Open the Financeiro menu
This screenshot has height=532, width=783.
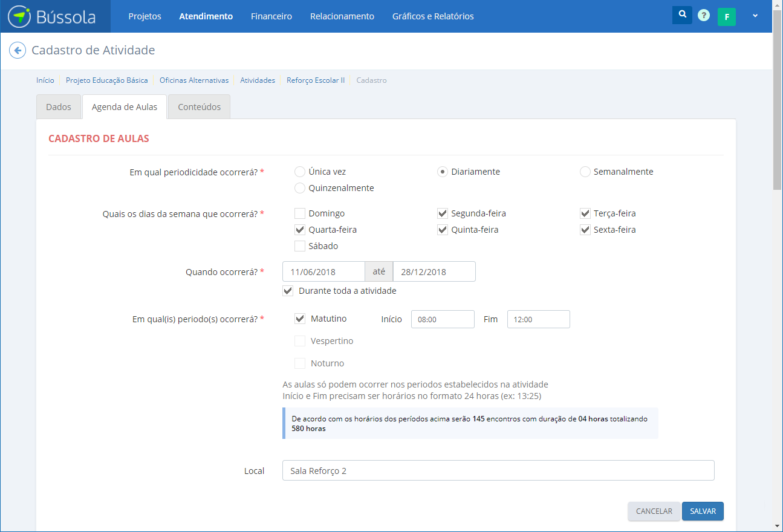click(271, 16)
